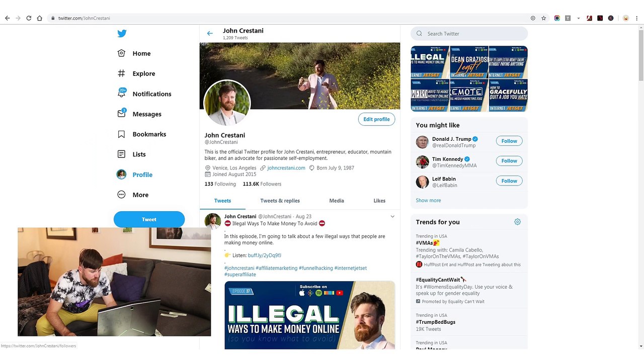Open Donald J. Trump avatar

tap(422, 142)
